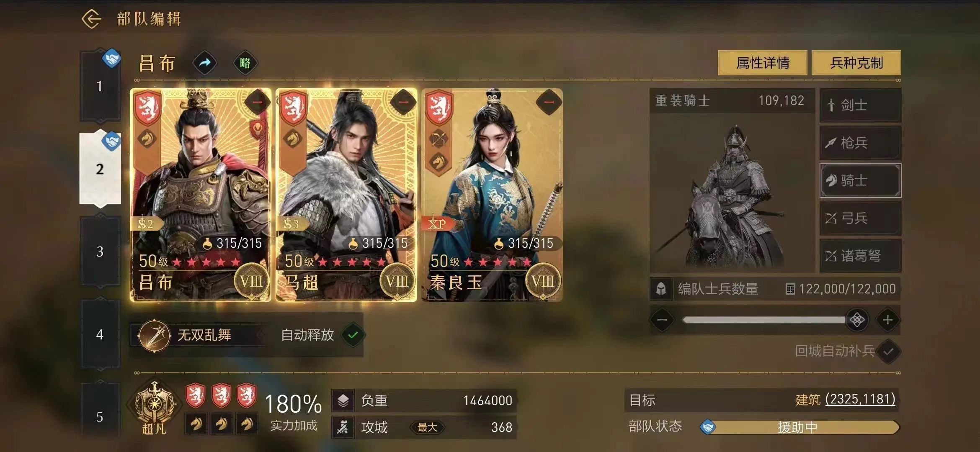Open the 属性详情 button
980x452 pixels.
(762, 63)
